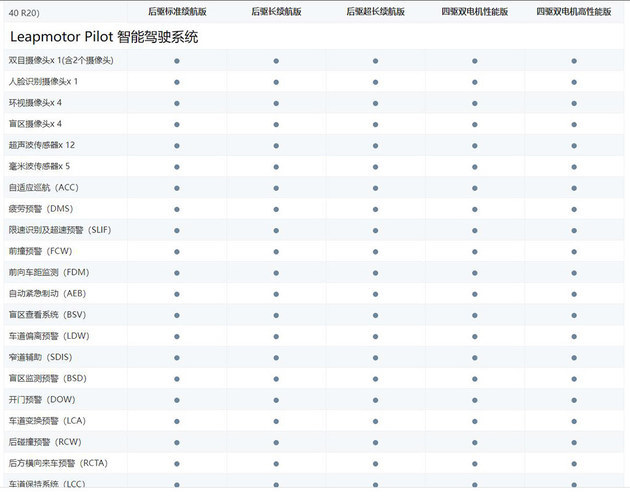Screen dimensions: 630x498
Task: Select the 限速识别及超速预警 (SLIF) row label
Action: [x=60, y=230]
